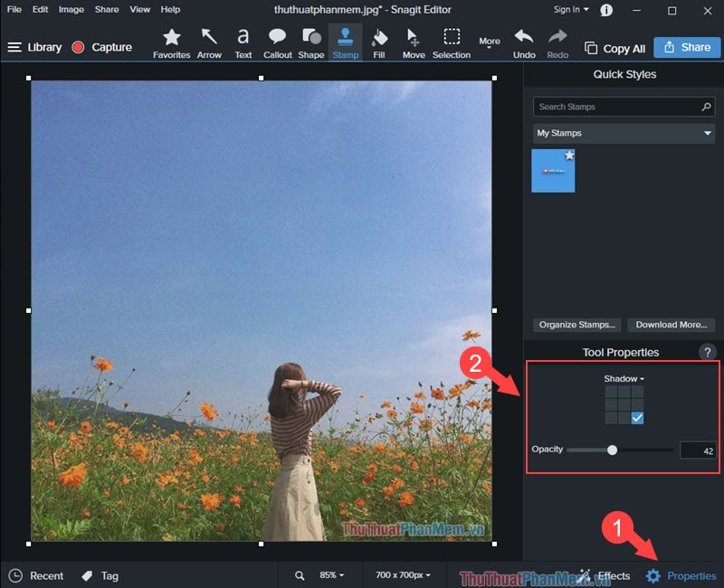
Task: Open the Favorites panel
Action: (171, 42)
